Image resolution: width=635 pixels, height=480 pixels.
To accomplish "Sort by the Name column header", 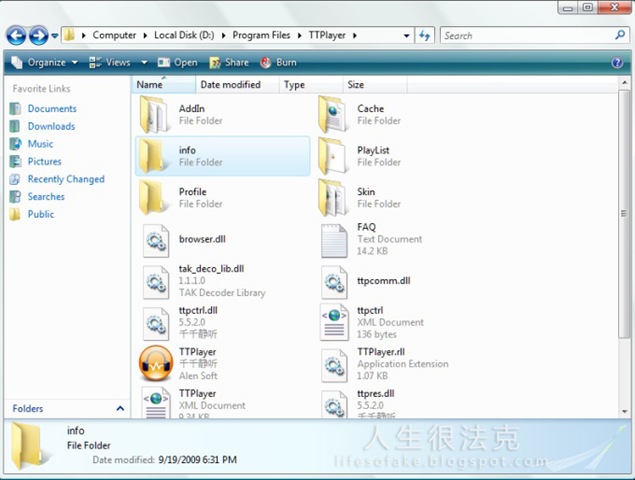I will pos(164,85).
